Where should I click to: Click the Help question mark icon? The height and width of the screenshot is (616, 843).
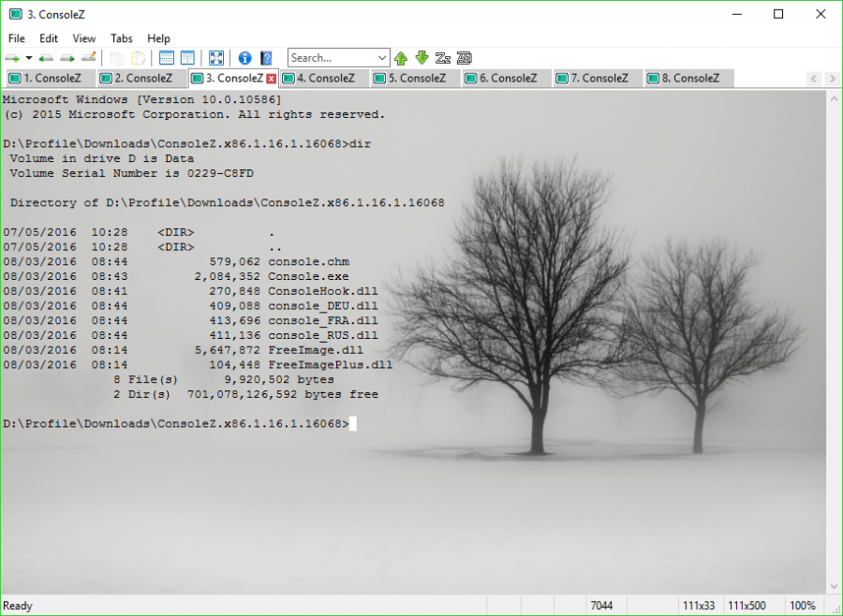click(x=266, y=57)
